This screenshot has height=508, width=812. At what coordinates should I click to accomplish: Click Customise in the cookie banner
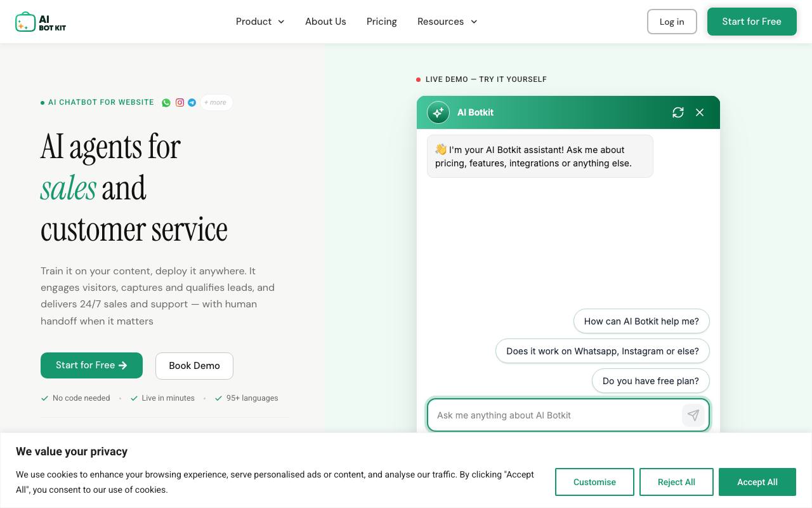click(594, 482)
